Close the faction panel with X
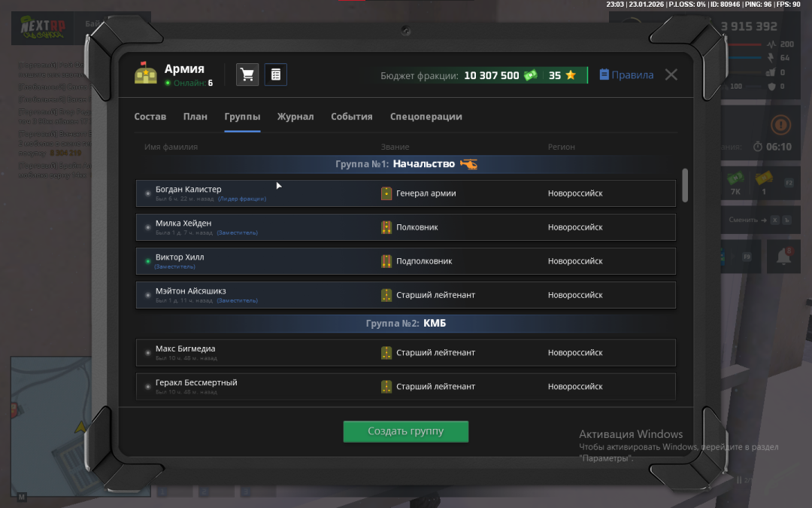The height and width of the screenshot is (508, 812). click(671, 75)
